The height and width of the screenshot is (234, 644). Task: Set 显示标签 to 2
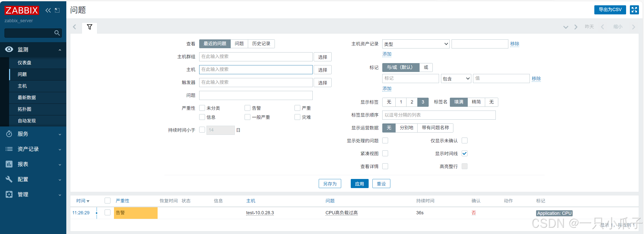coord(412,102)
